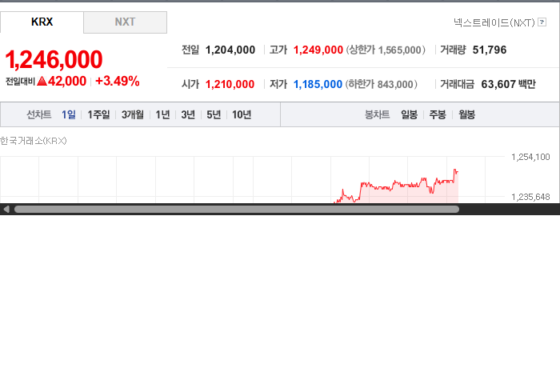Select the 1년 line chart range

(162, 114)
